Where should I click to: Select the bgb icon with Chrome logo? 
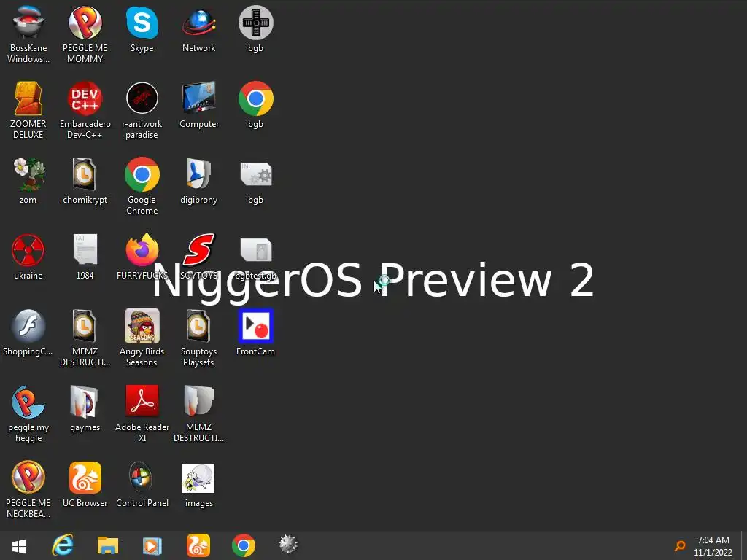(256, 105)
